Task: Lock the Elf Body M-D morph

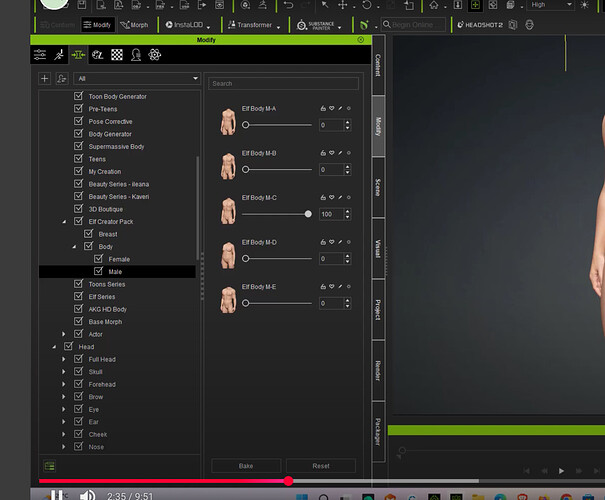Action: [323, 242]
